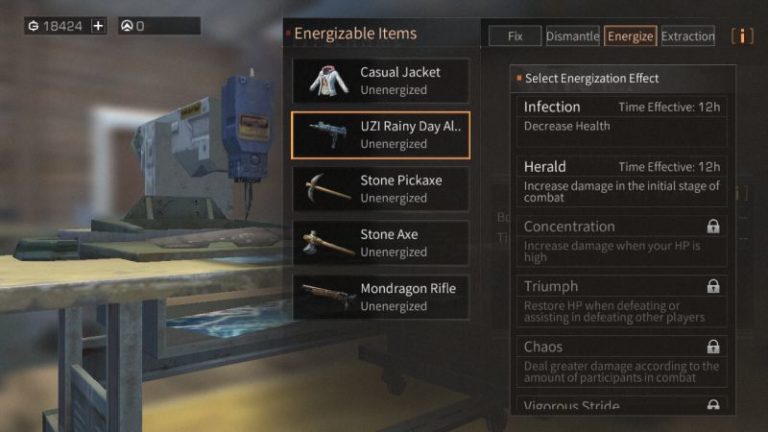This screenshot has height=432, width=768.
Task: Choose the Herald energization effect
Action: (622, 181)
